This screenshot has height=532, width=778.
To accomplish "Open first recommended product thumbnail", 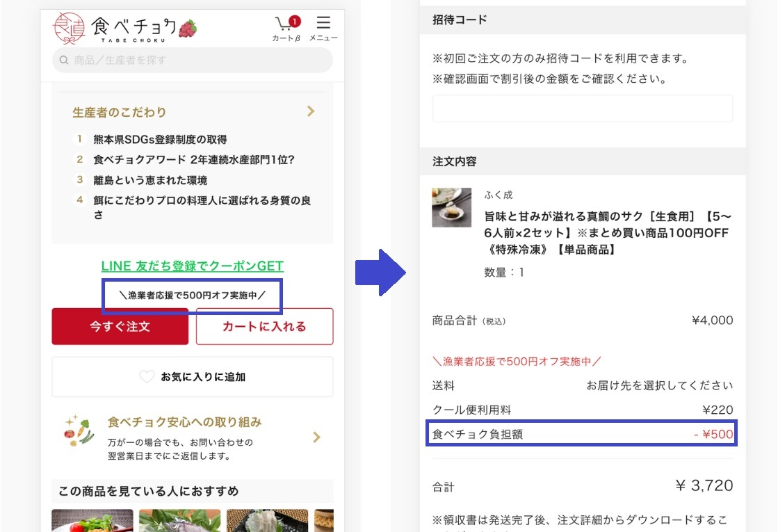I will pyautogui.click(x=92, y=520).
